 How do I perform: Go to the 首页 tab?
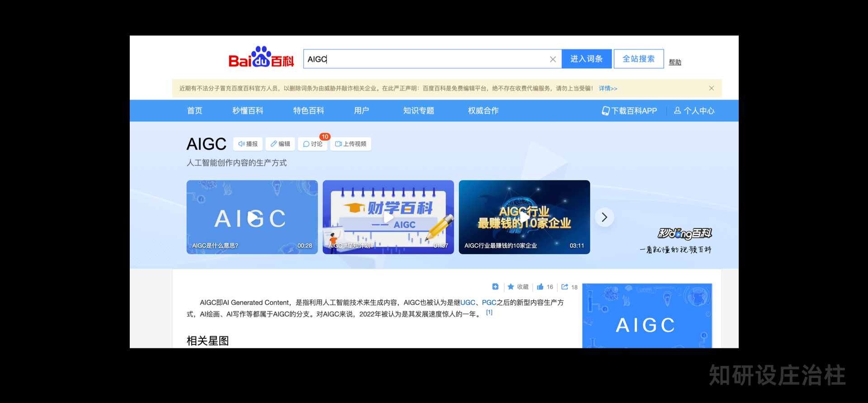195,111
